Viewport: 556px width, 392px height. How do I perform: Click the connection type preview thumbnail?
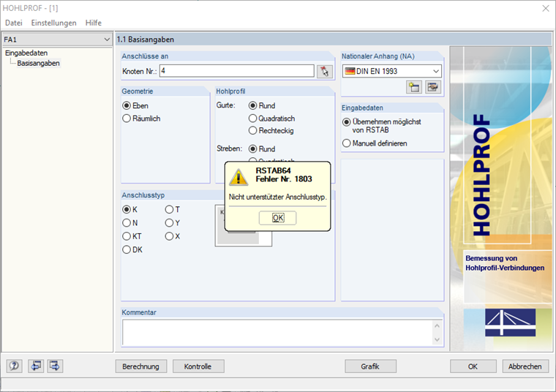(x=243, y=226)
